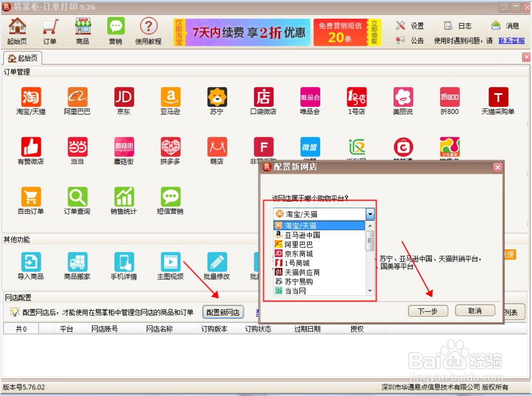
Task: Open the 订单查询 magnifier icon
Action: click(78, 197)
